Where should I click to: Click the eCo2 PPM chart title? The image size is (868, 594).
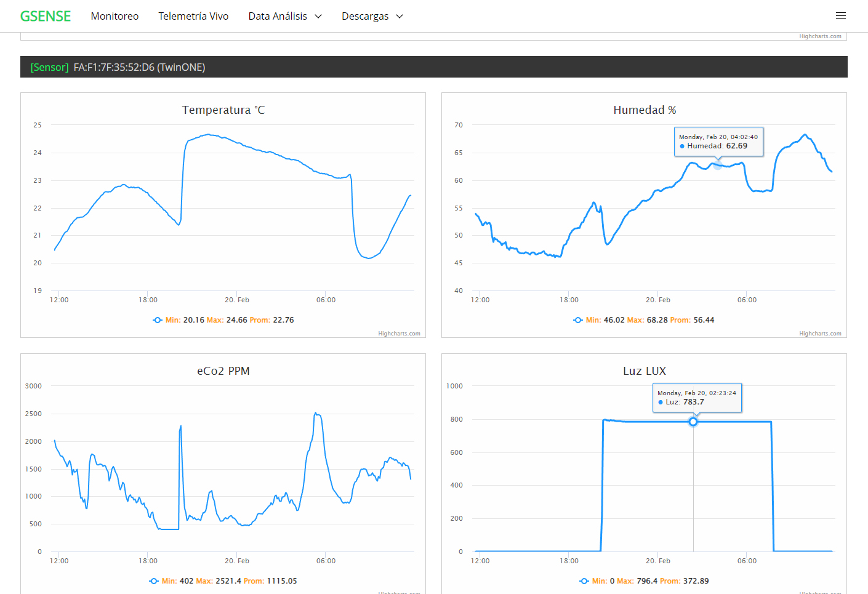[x=223, y=371]
